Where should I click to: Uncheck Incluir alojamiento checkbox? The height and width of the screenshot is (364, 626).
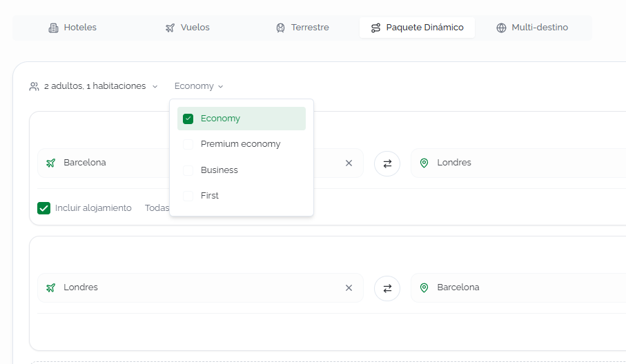pos(44,208)
